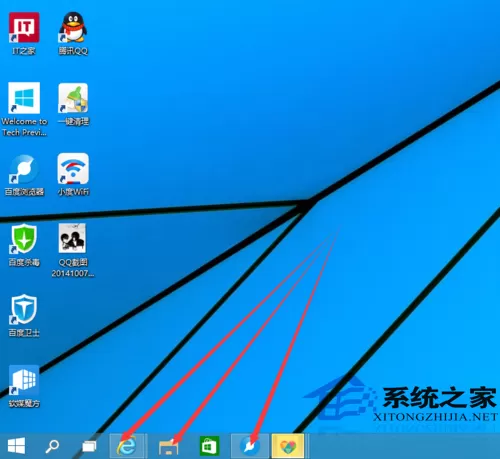Click the IT之家 text label
Screen dimensions: 500x459
click(24, 51)
